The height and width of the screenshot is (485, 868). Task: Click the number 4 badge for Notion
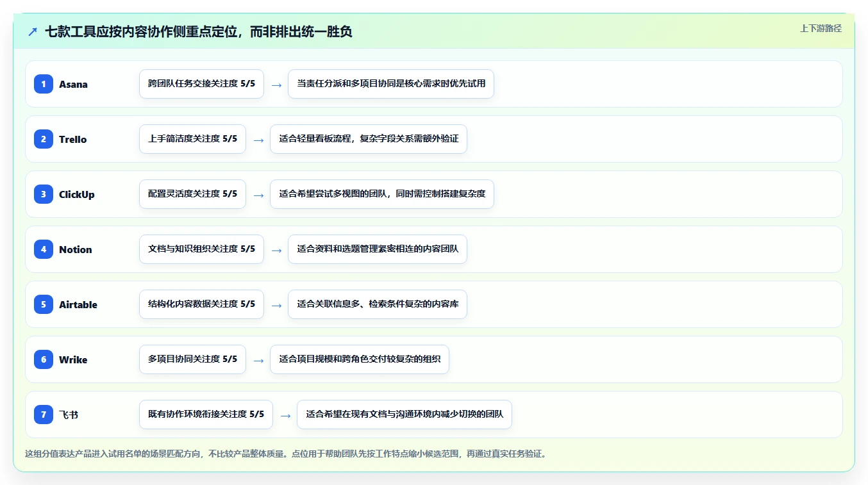(x=44, y=249)
